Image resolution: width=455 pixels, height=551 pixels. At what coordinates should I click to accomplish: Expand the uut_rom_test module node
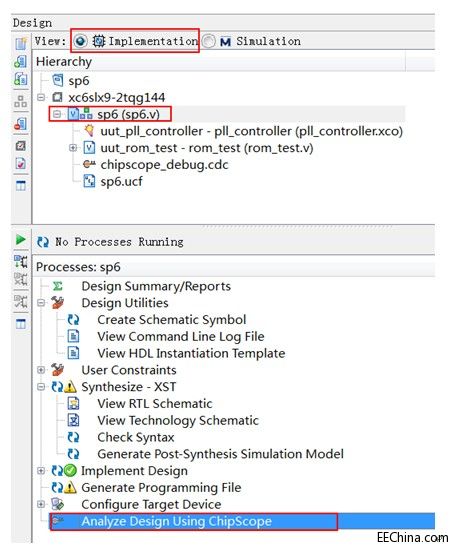(x=73, y=148)
